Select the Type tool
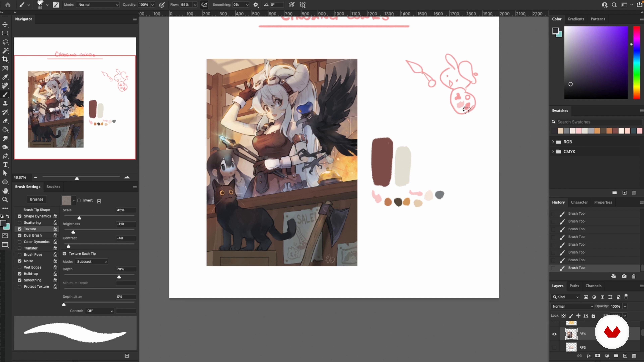 5,165
